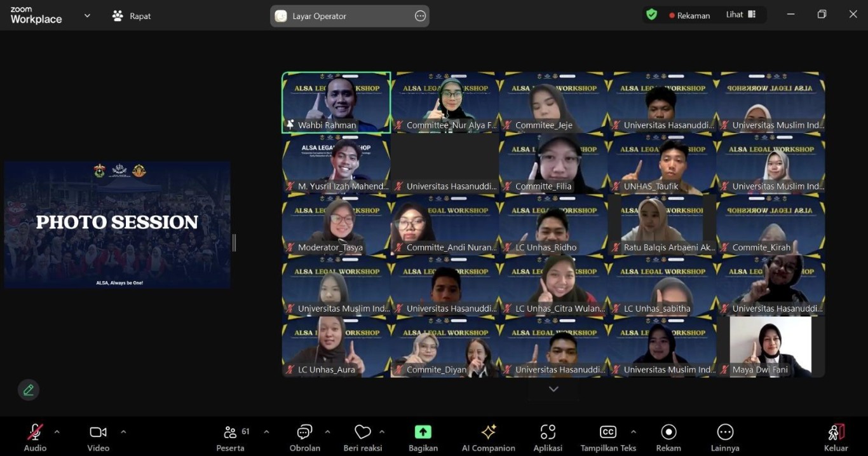Expand the arrow beside Obrolan
The width and height of the screenshot is (868, 456).
(x=327, y=432)
